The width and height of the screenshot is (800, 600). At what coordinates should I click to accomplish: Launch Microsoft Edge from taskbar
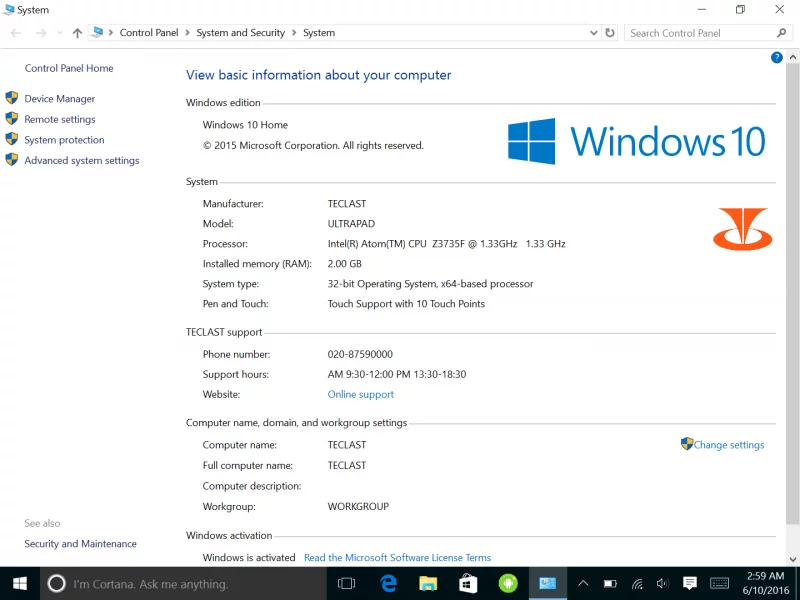click(x=388, y=583)
